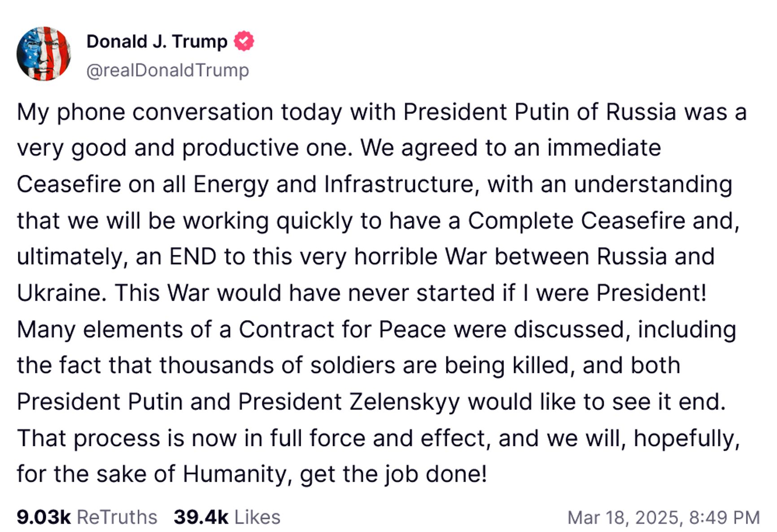Viewport: 777px width, 532px height.
Task: Click the word "Humanity" in the last line
Action: (x=234, y=474)
